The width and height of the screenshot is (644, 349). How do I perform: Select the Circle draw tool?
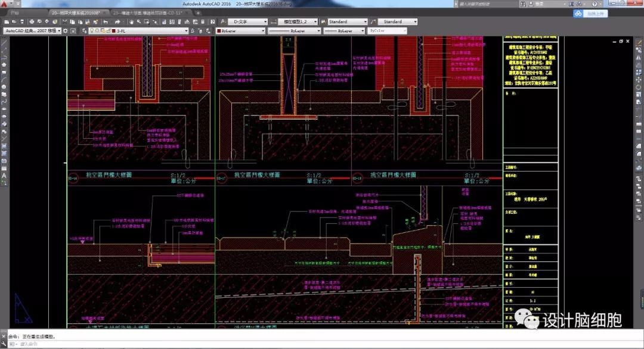[4, 87]
